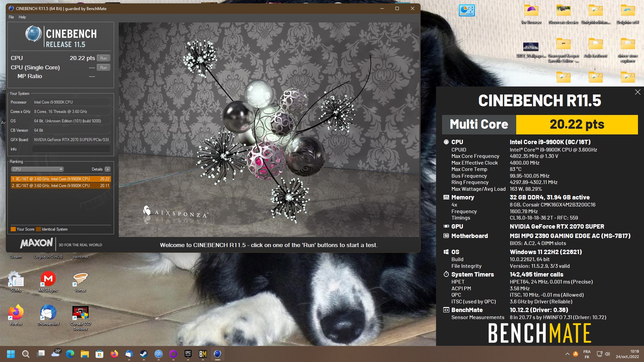
Task: Select the second ranking entry scoring 20.11
Action: 61,186
